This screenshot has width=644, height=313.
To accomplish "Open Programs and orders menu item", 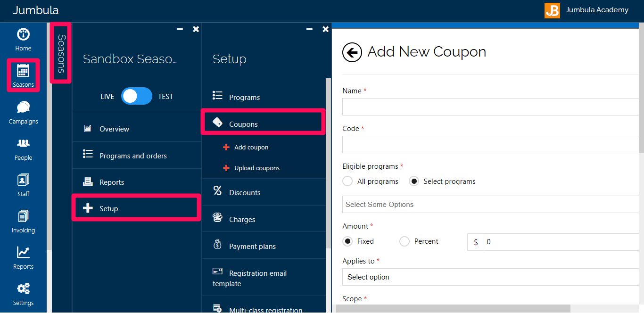I will [137, 156].
